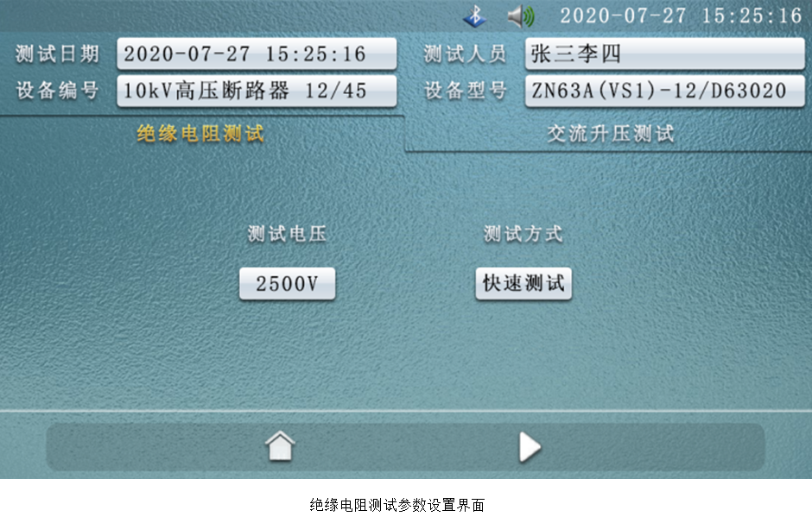The height and width of the screenshot is (523, 812).
Task: Mute sound via the speaker icon
Action: 520,16
